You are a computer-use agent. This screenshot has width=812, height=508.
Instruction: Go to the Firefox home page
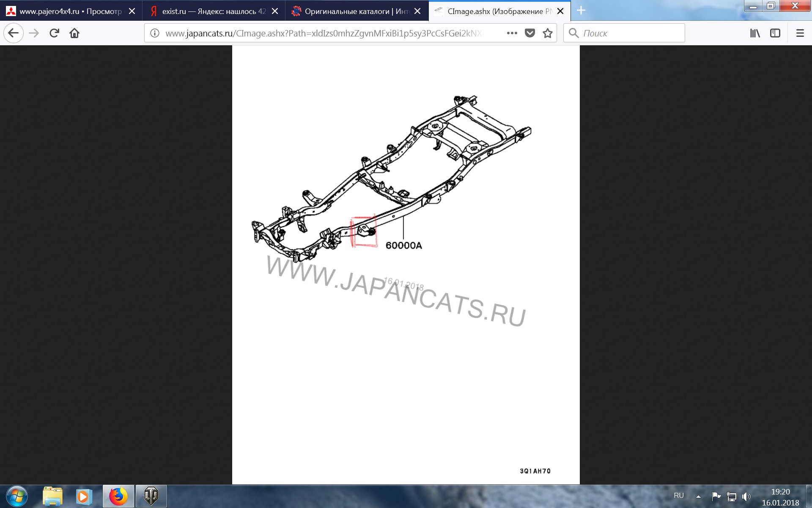click(74, 33)
